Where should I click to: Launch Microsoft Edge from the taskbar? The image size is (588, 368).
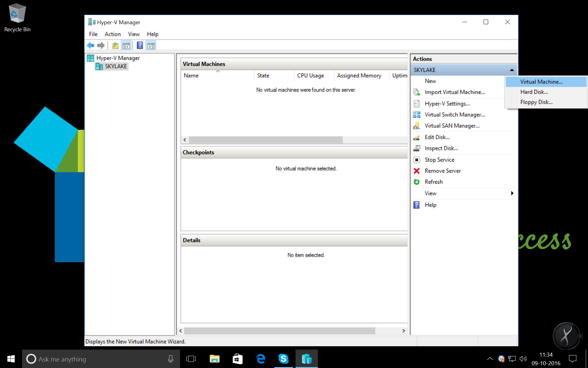[261, 359]
